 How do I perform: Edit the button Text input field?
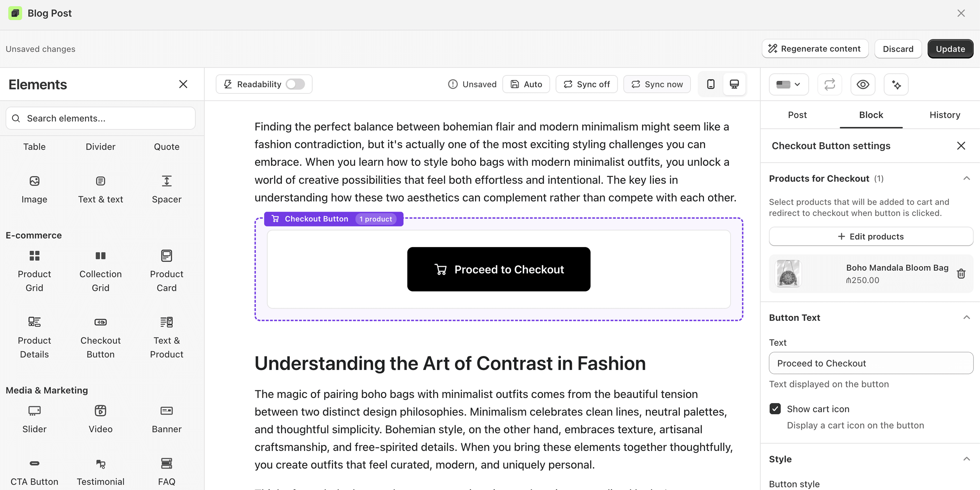click(871, 363)
